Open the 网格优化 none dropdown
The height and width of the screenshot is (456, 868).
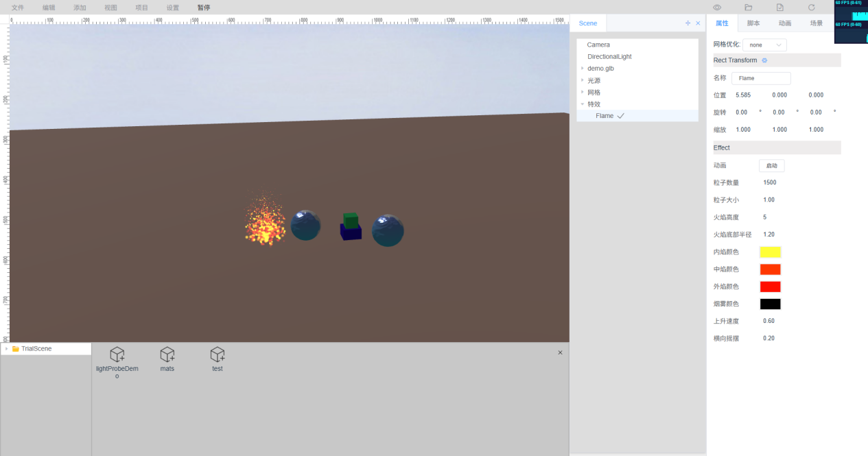click(764, 45)
